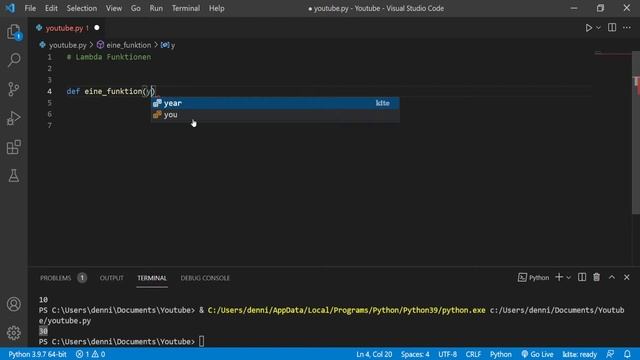The image size is (640, 360).
Task: Click the editor vertical scrollbar
Action: (636, 133)
